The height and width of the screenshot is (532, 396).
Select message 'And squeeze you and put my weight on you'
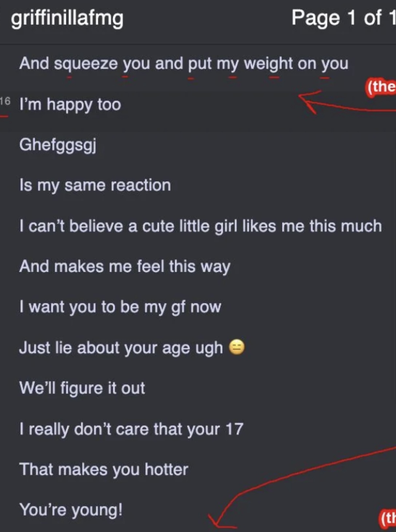pos(184,64)
